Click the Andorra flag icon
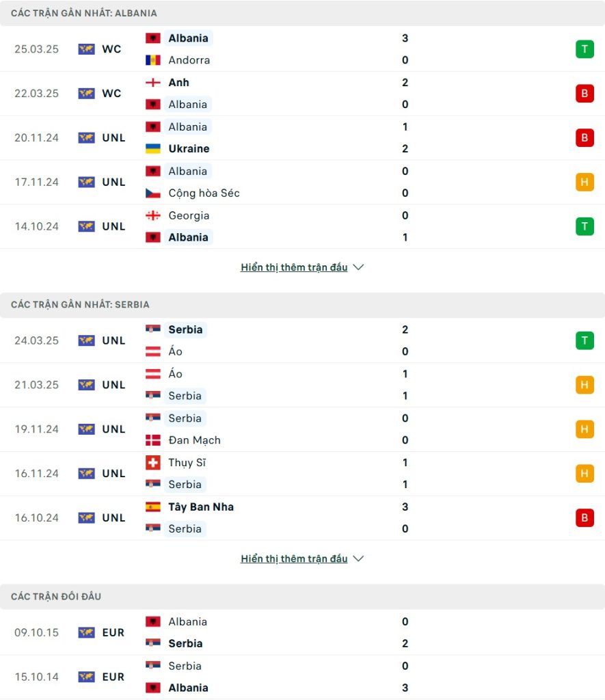This screenshot has width=605, height=700. point(152,60)
